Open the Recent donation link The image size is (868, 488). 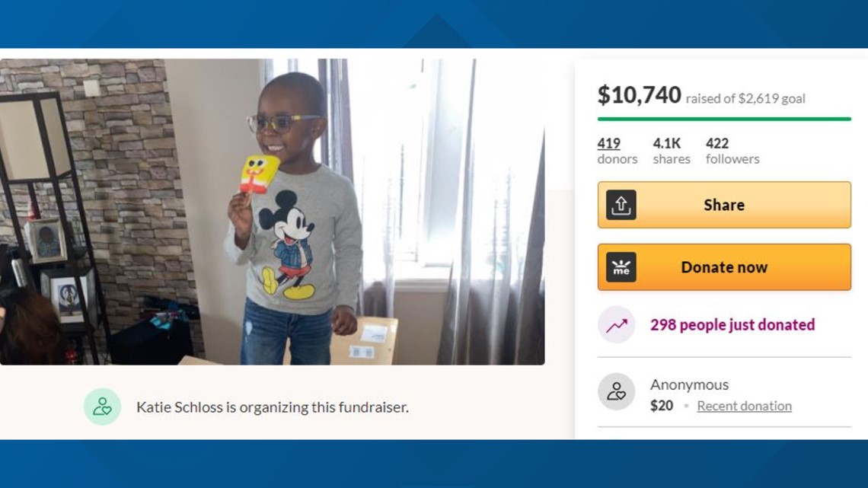click(x=744, y=406)
